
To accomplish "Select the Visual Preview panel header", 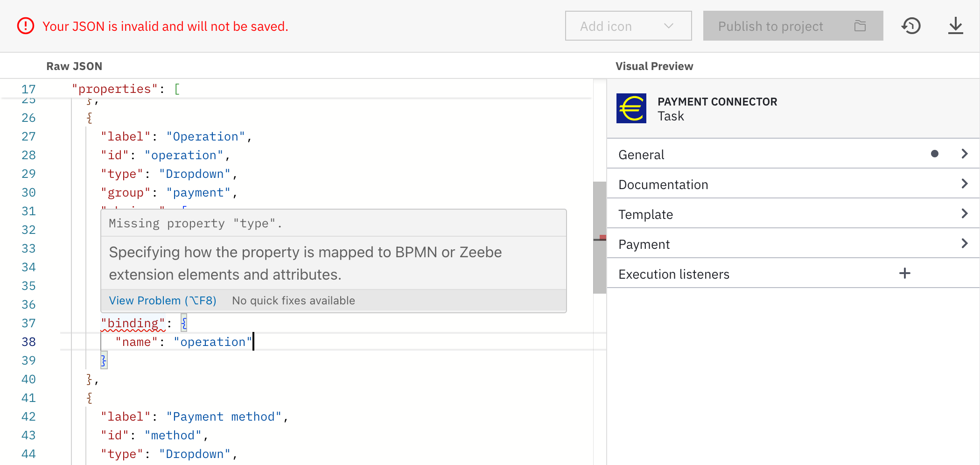I will 654,66.
